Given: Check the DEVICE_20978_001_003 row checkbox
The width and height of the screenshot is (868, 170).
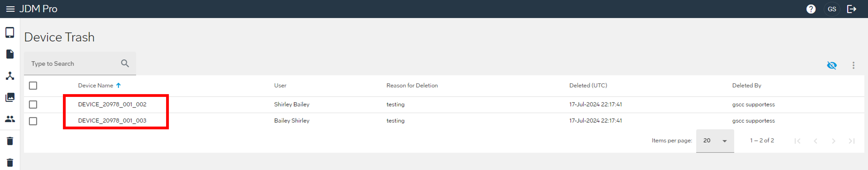Looking at the screenshot, I should click(33, 121).
